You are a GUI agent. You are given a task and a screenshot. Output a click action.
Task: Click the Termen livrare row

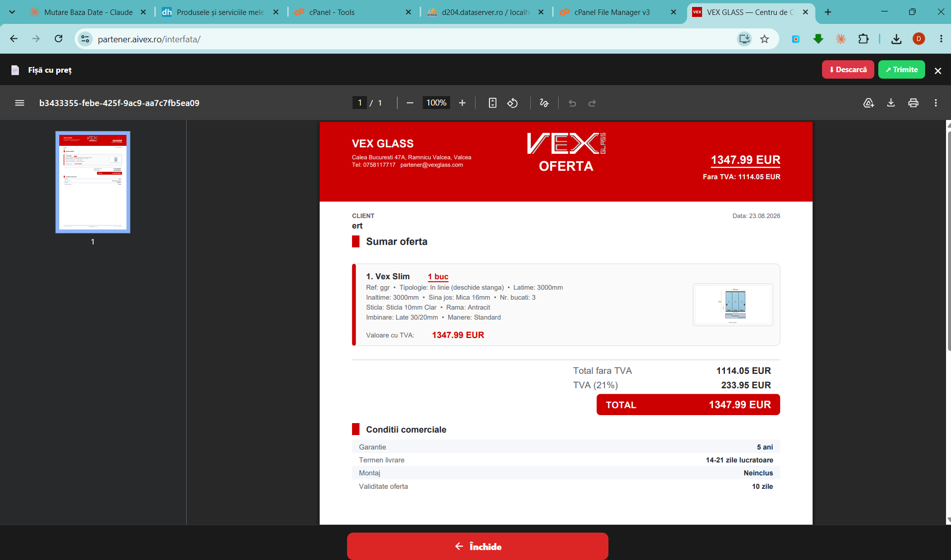(x=566, y=460)
